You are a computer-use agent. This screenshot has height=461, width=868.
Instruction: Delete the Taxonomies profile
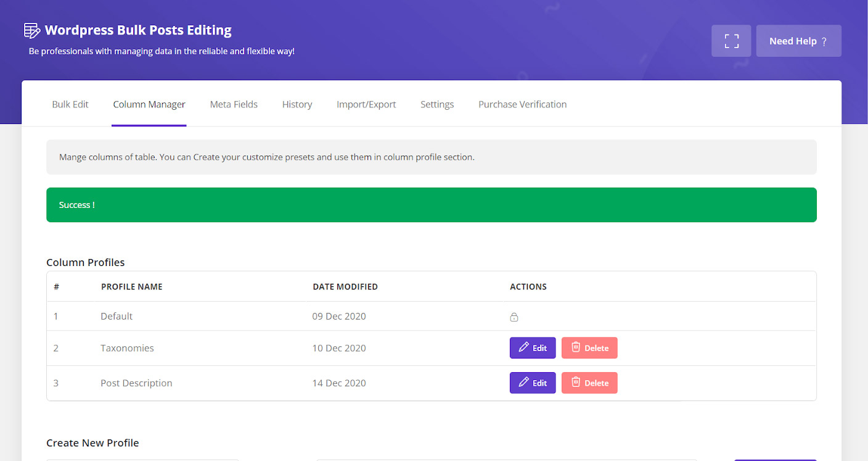589,348
